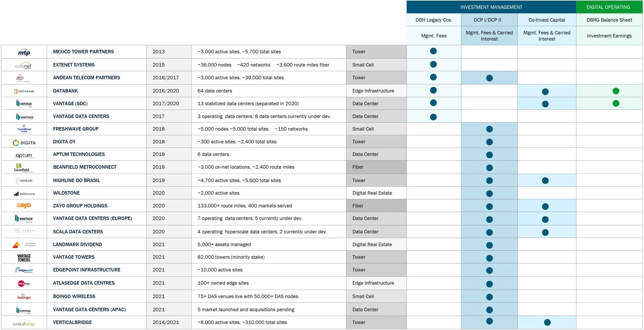The image size is (644, 330).
Task: Click the mtp logo for Mexico Tower Partners
Action: (24, 52)
